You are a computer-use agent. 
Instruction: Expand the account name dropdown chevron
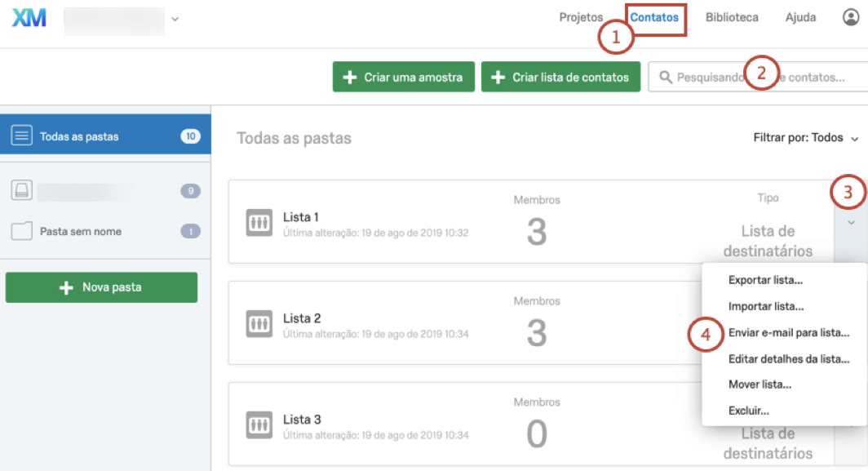(175, 19)
